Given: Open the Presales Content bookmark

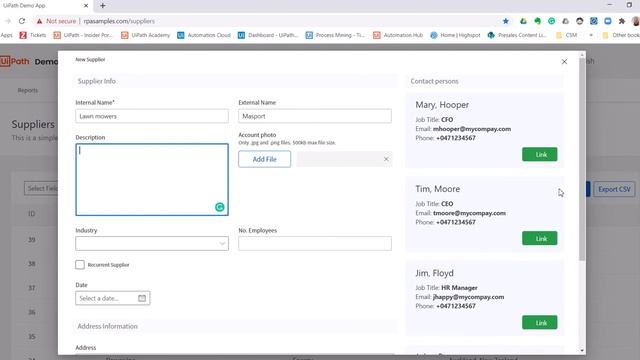Looking at the screenshot, I should [517, 35].
